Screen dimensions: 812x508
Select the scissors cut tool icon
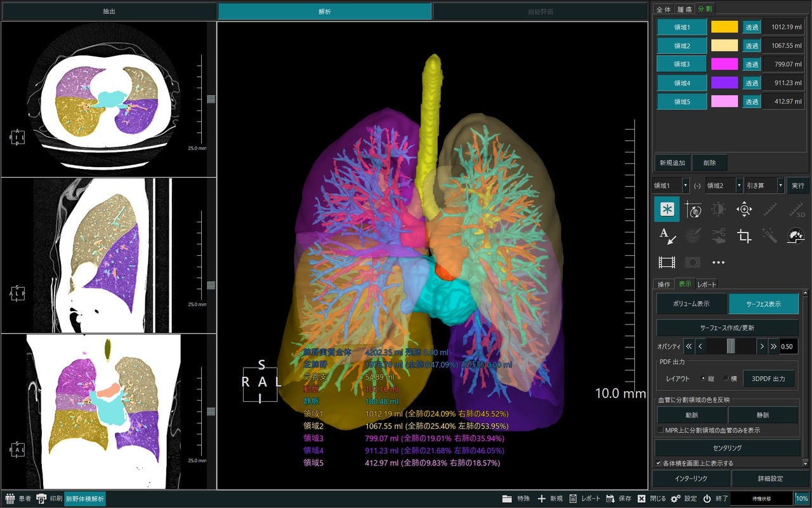[x=718, y=236]
